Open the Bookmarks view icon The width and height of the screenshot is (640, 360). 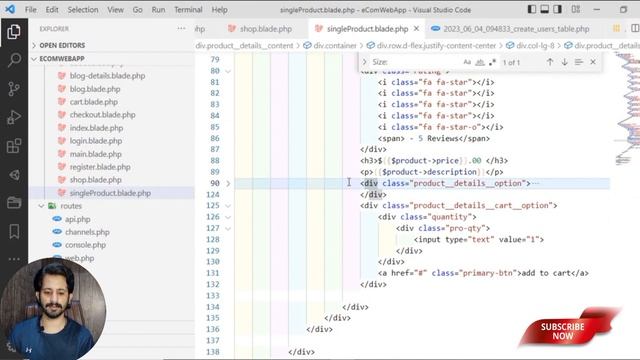[14, 231]
